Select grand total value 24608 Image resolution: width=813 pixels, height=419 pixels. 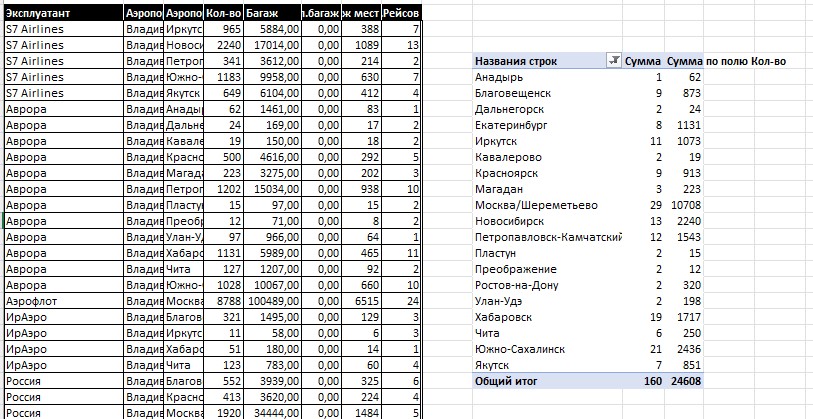685,381
